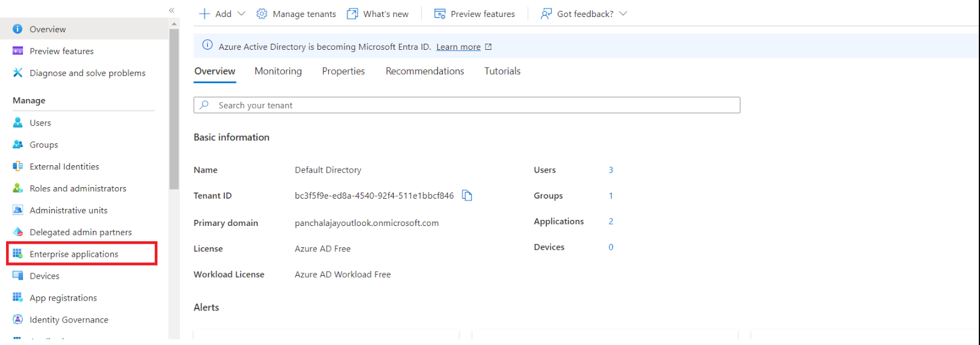
Task: Click the Azure AD Workload Free value
Action: 343,275
